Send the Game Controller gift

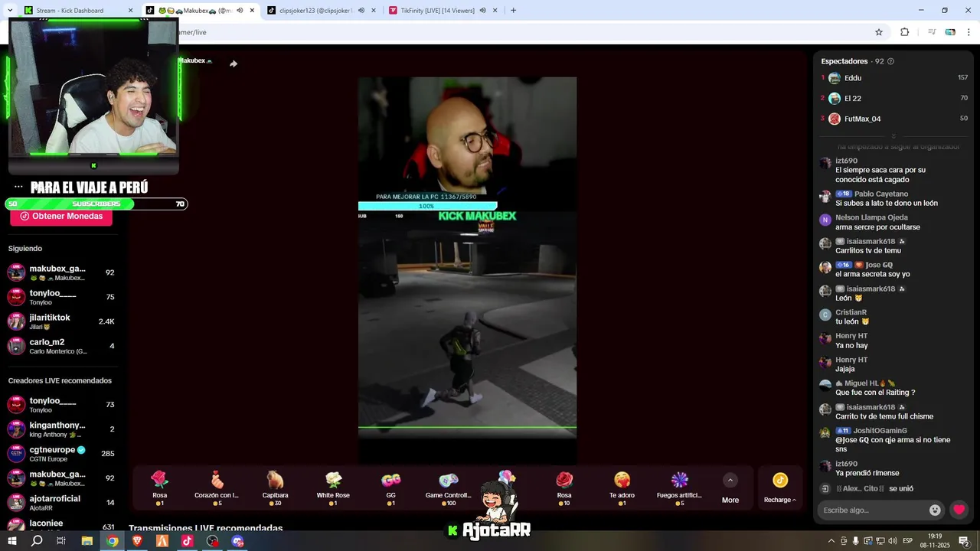[449, 488]
